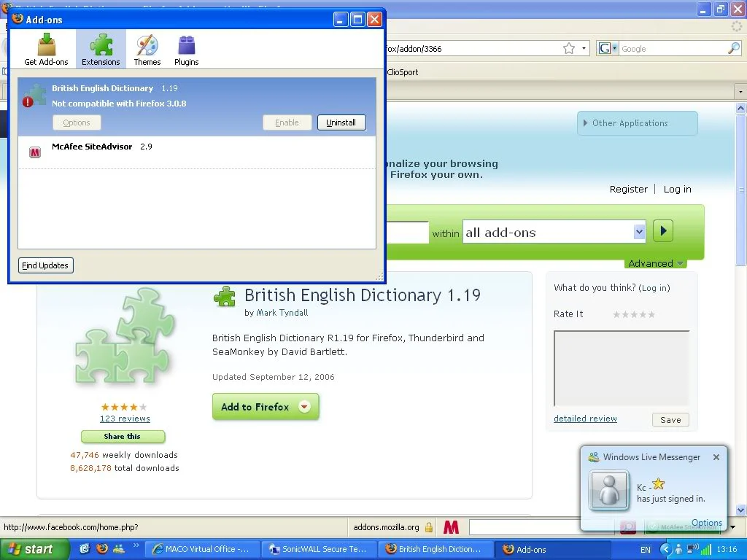Set rating using Rate It stars
Viewport: 747px width, 560px height.
pyautogui.click(x=634, y=314)
